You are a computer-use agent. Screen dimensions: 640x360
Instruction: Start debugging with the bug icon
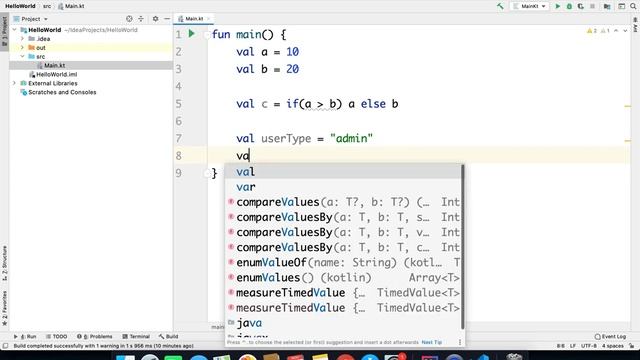(569, 6)
